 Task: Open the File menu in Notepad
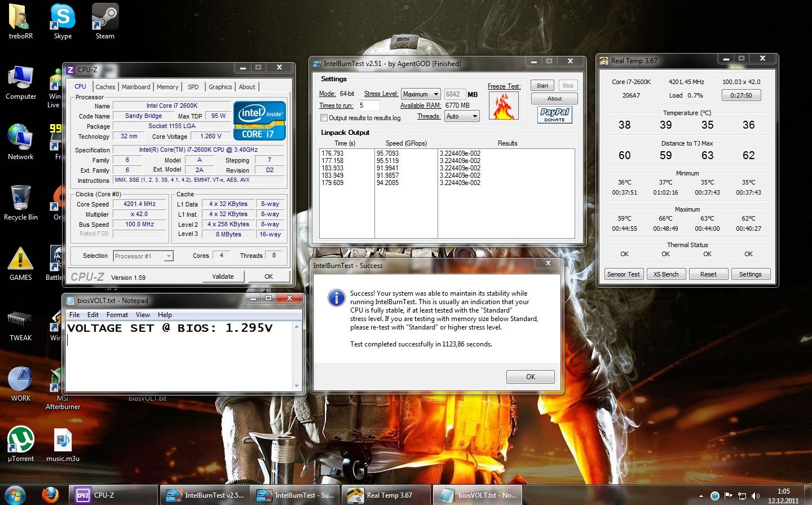[x=74, y=315]
